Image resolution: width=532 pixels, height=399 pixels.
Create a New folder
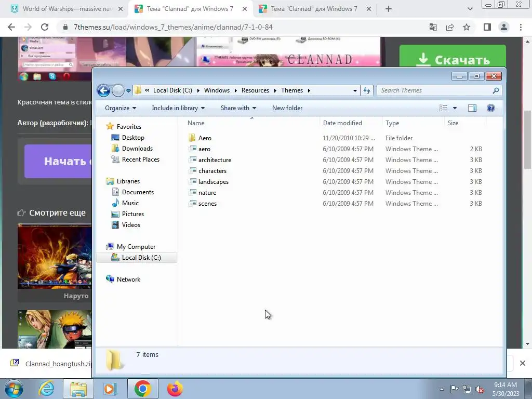[287, 108]
